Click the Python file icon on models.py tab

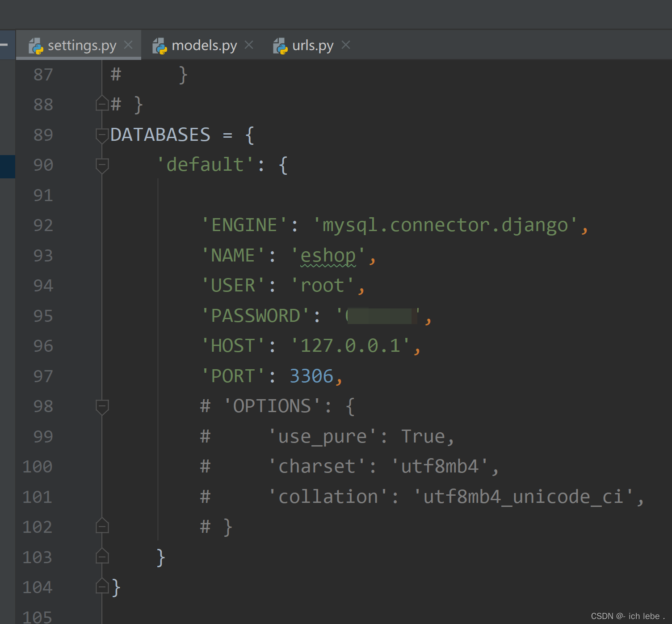[160, 46]
